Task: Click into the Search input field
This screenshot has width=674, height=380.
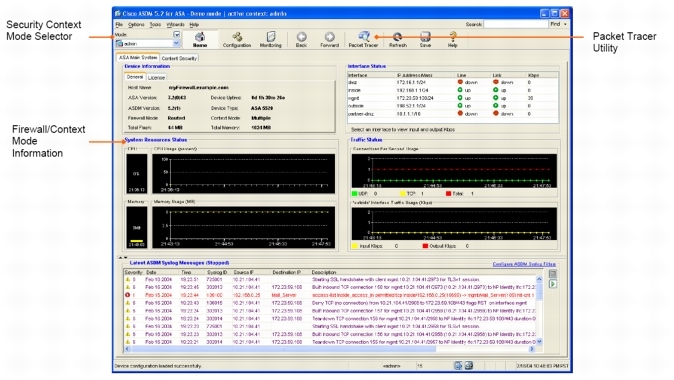Action: point(516,25)
